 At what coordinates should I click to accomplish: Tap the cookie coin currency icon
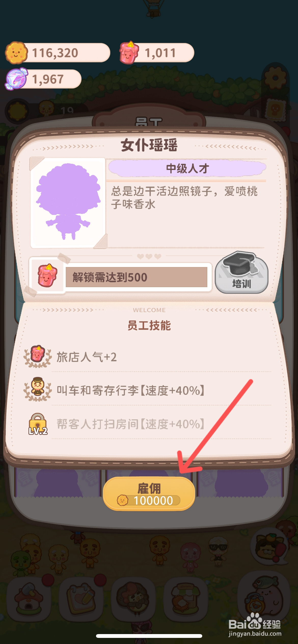click(x=16, y=53)
